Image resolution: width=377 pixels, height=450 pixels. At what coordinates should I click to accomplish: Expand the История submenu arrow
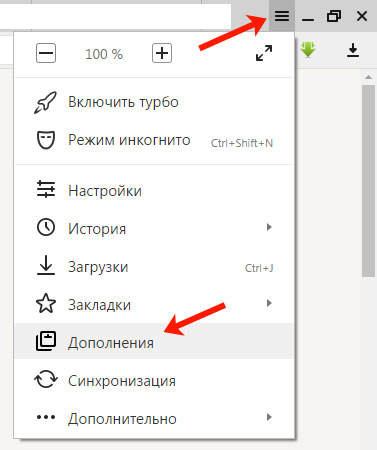point(269,227)
